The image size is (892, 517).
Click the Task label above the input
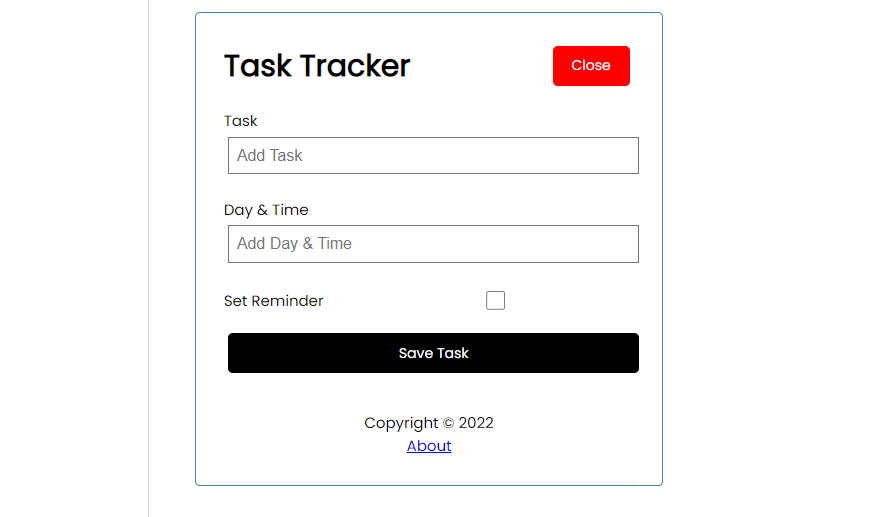click(241, 121)
